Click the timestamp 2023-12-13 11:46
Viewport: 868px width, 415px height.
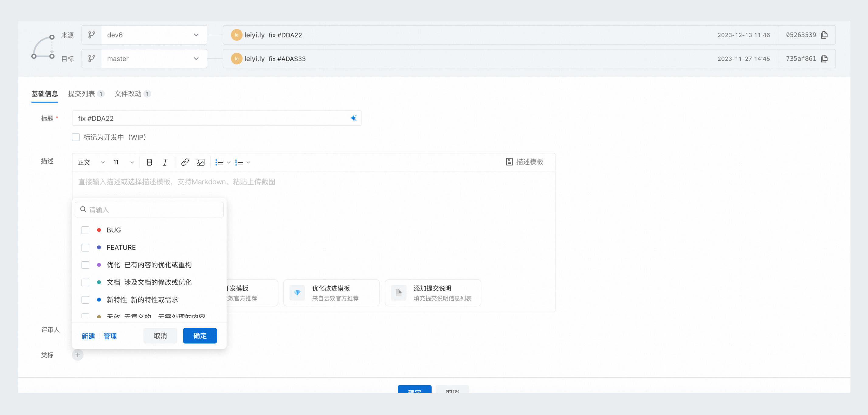[743, 35]
